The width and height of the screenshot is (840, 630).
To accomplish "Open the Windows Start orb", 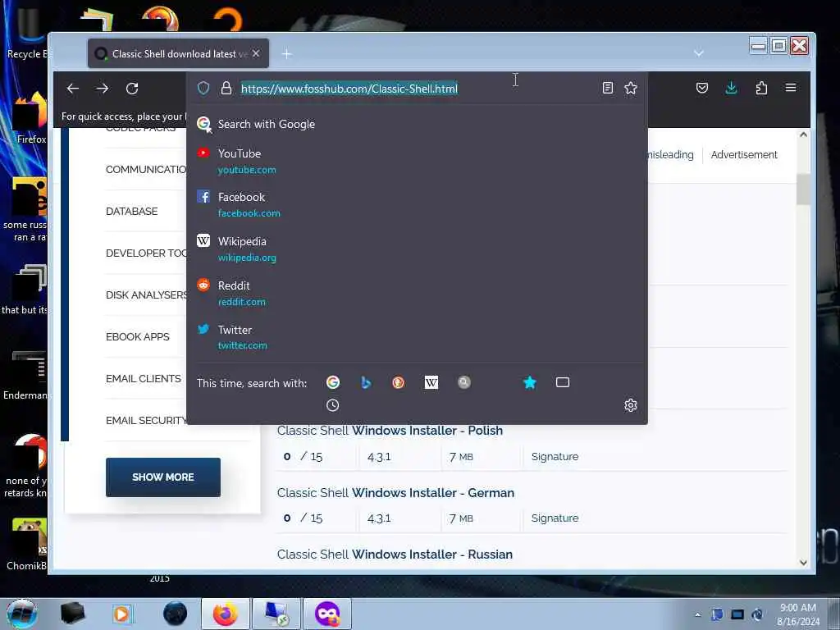I will [x=22, y=614].
